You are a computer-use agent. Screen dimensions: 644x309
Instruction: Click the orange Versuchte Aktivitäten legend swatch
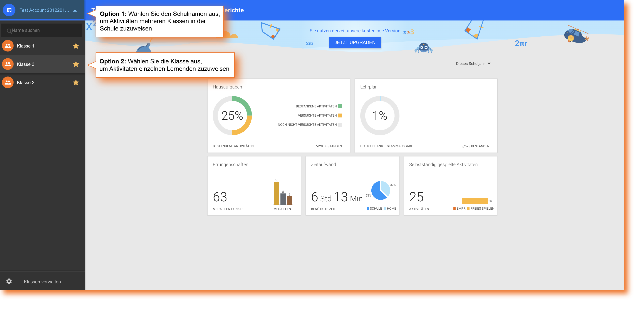pyautogui.click(x=340, y=115)
